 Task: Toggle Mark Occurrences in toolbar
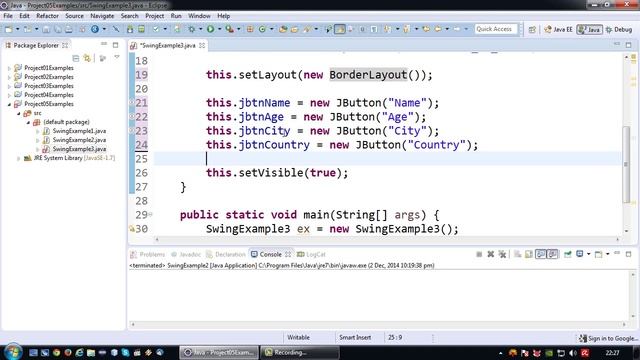(x=340, y=29)
